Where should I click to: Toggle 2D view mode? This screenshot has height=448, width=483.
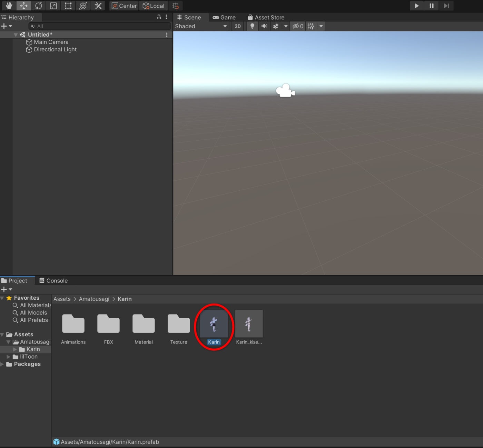click(238, 26)
